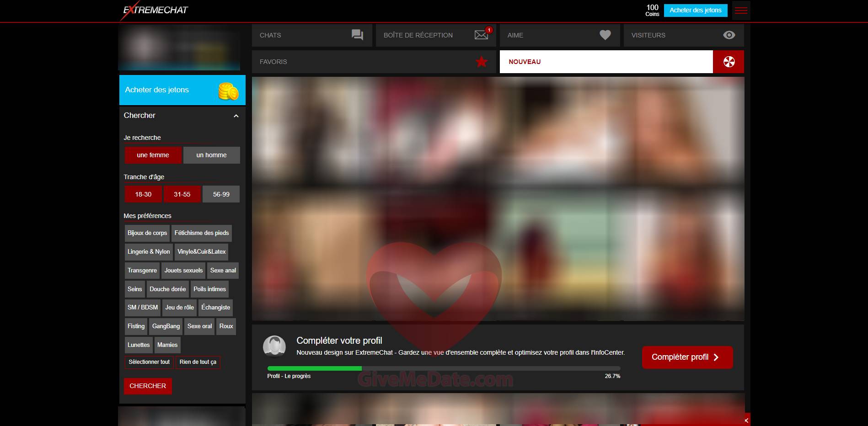Click the red star Favoris icon
868x426 pixels.
[x=482, y=61]
